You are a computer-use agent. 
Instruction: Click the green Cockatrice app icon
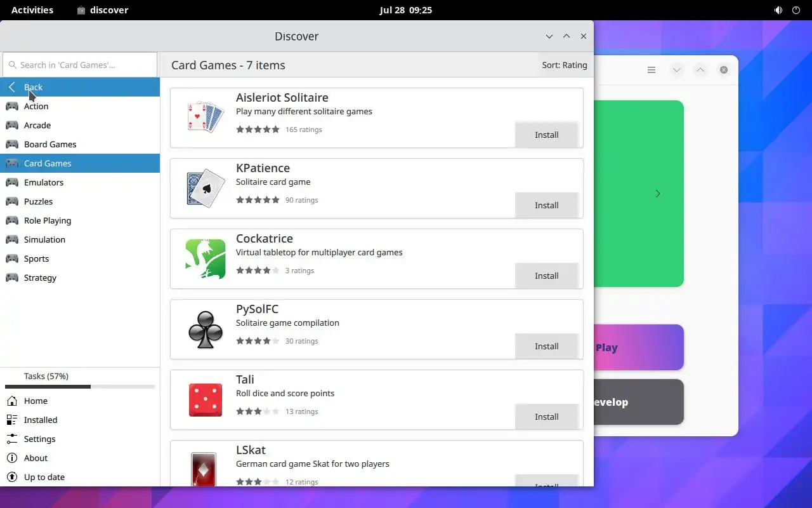(x=206, y=258)
